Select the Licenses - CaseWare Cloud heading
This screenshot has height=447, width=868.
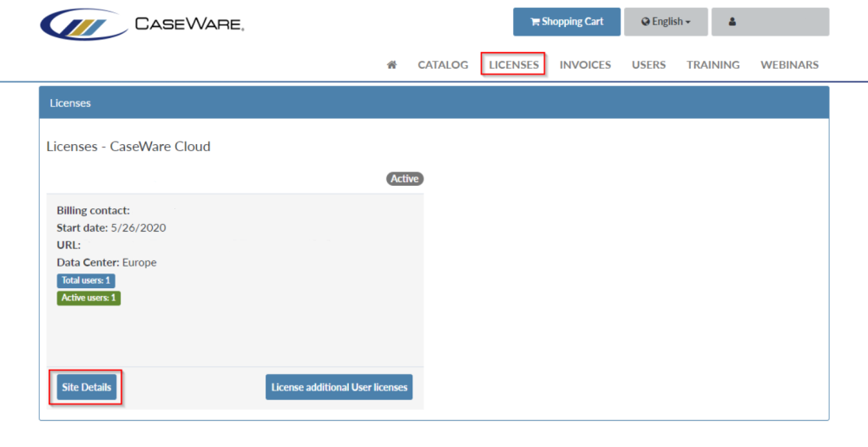tap(128, 147)
